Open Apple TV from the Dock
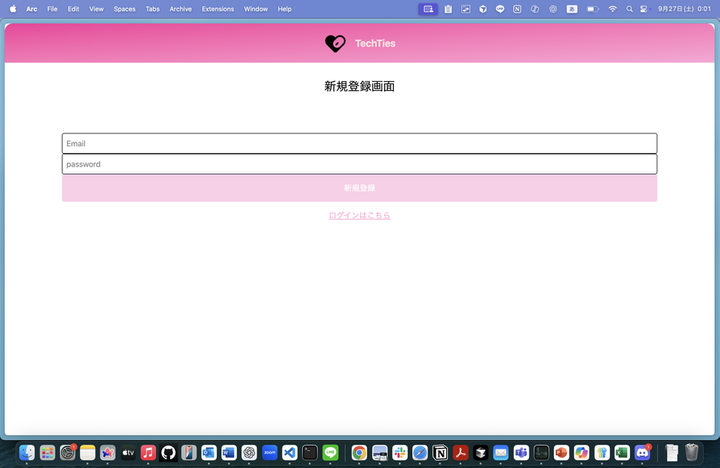Screen dimensions: 720x468 (x=128, y=453)
